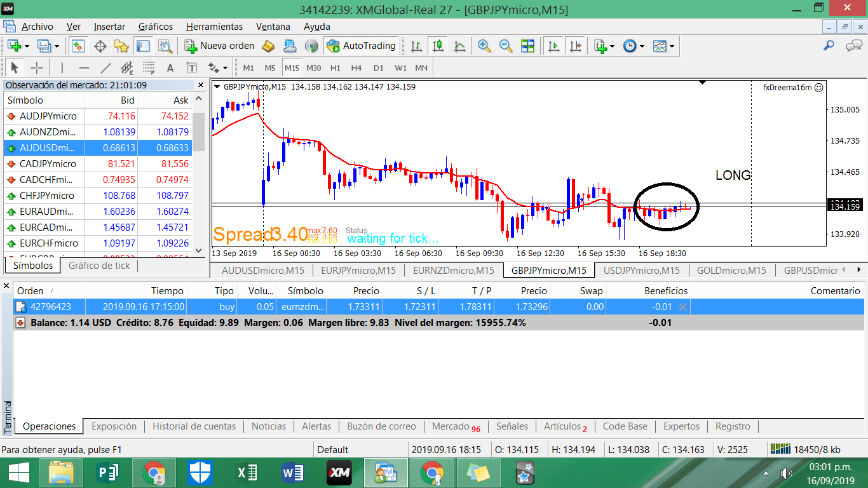Select the Text tool labeled A
868x488 pixels.
point(170,68)
